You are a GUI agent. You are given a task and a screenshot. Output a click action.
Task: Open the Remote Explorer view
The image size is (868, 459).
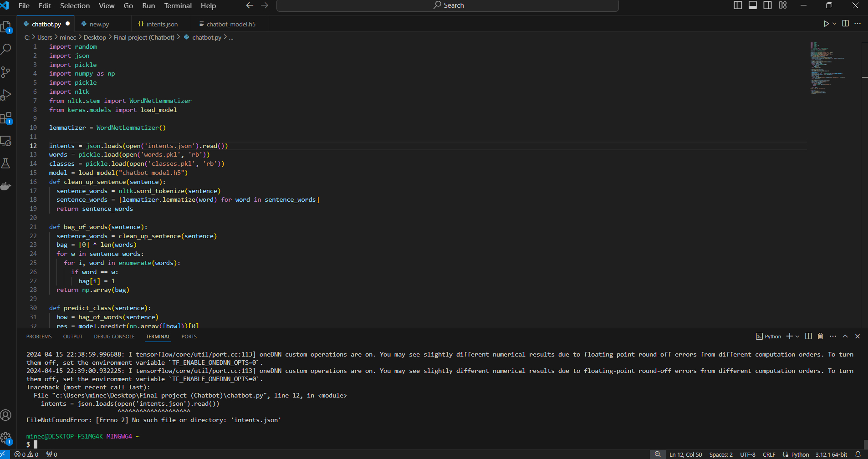click(x=6, y=141)
